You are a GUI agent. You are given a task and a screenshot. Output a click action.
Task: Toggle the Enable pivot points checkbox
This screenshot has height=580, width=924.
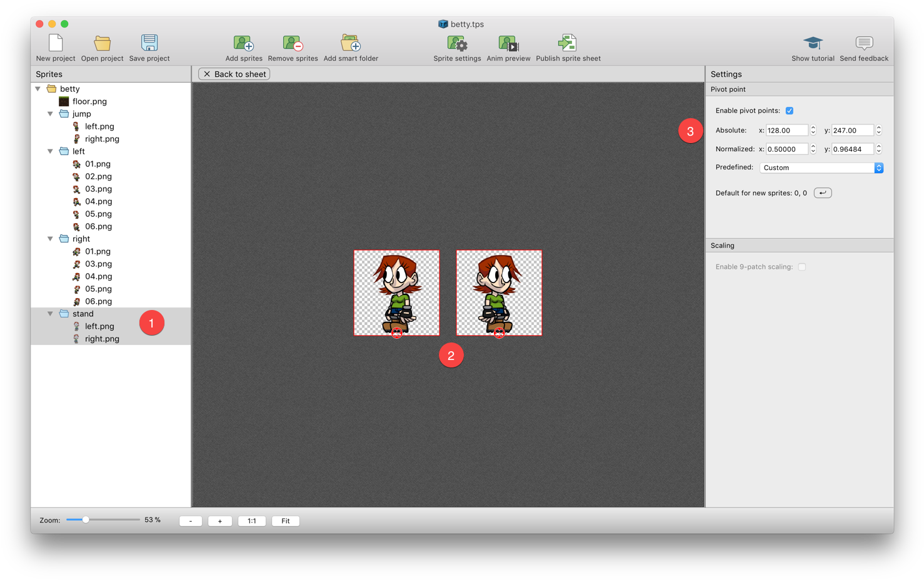coord(790,110)
